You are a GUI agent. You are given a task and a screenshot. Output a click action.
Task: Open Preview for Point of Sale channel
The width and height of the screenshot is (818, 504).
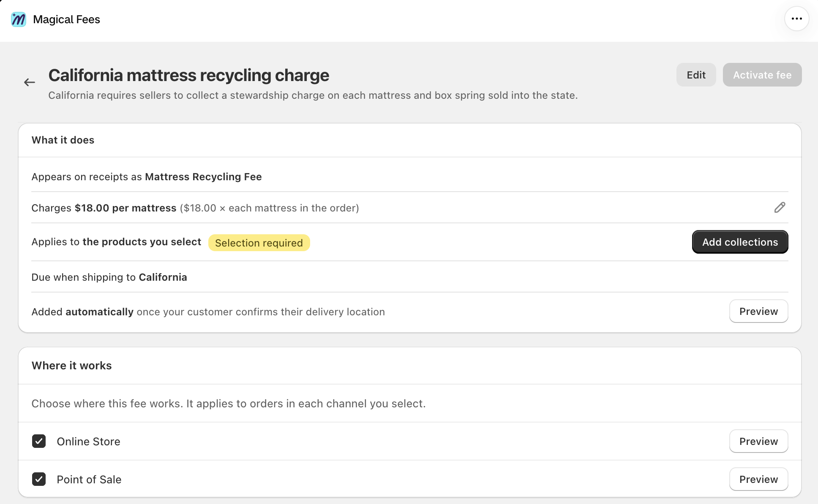click(758, 479)
